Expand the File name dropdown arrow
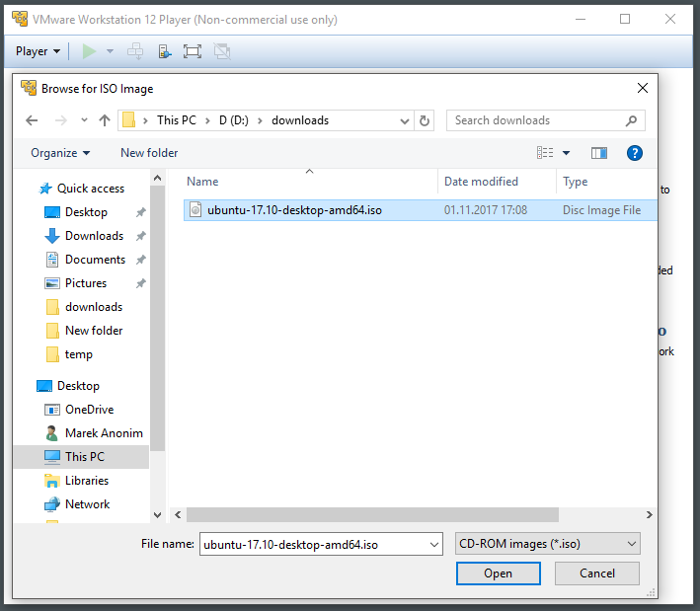This screenshot has width=700, height=611. click(x=433, y=544)
